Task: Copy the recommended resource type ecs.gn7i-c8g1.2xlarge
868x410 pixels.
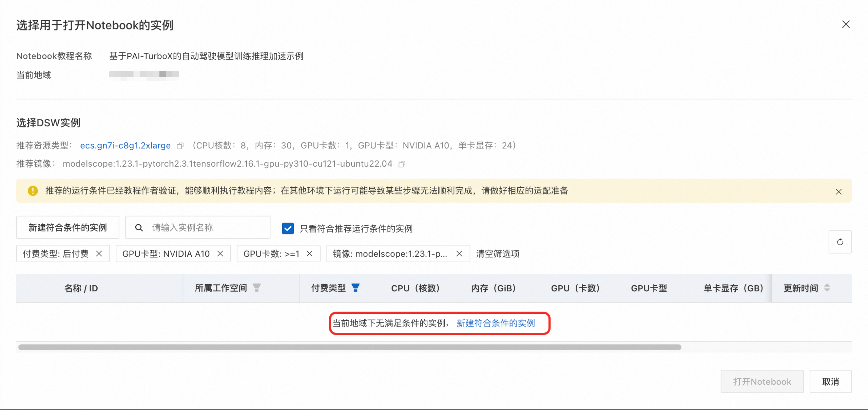Action: (x=180, y=146)
